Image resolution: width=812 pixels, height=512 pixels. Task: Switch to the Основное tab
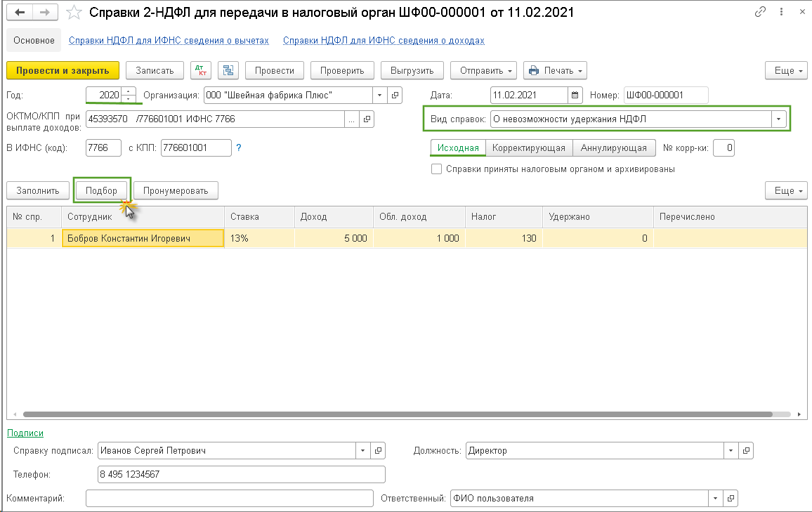click(x=34, y=40)
